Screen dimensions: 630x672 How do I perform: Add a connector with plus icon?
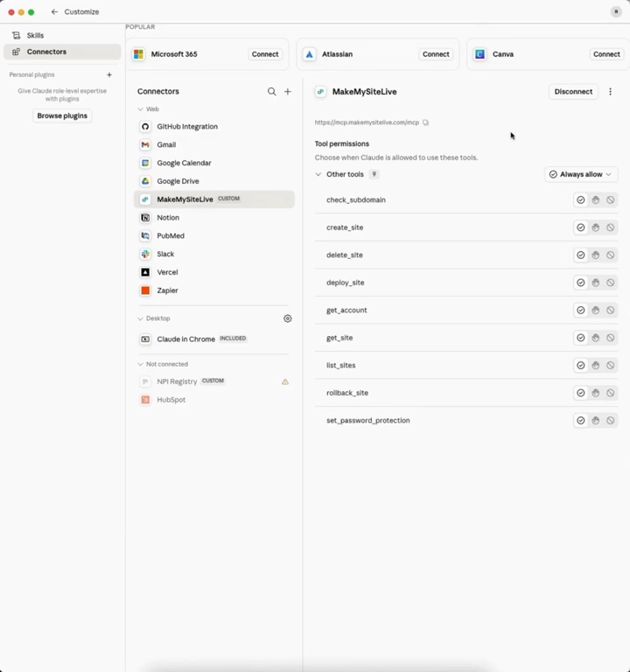(288, 91)
